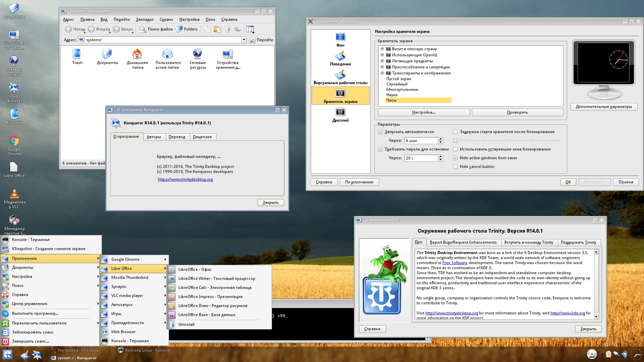The height and width of the screenshot is (362, 644).
Task: Select Поведение section in KDesktop sidebar
Action: click(340, 59)
